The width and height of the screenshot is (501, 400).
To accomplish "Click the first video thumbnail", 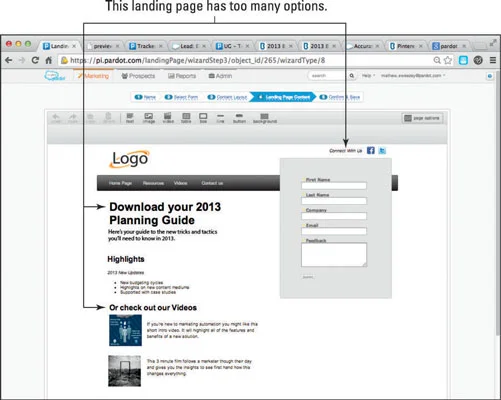I will pyautogui.click(x=125, y=330).
